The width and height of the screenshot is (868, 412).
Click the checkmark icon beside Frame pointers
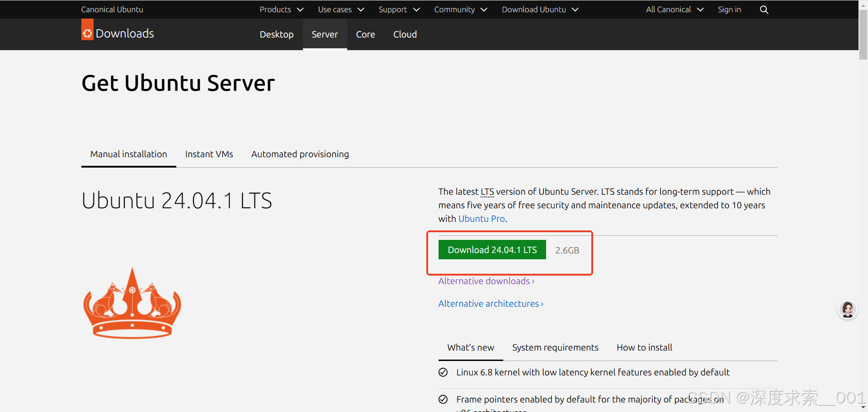point(443,399)
